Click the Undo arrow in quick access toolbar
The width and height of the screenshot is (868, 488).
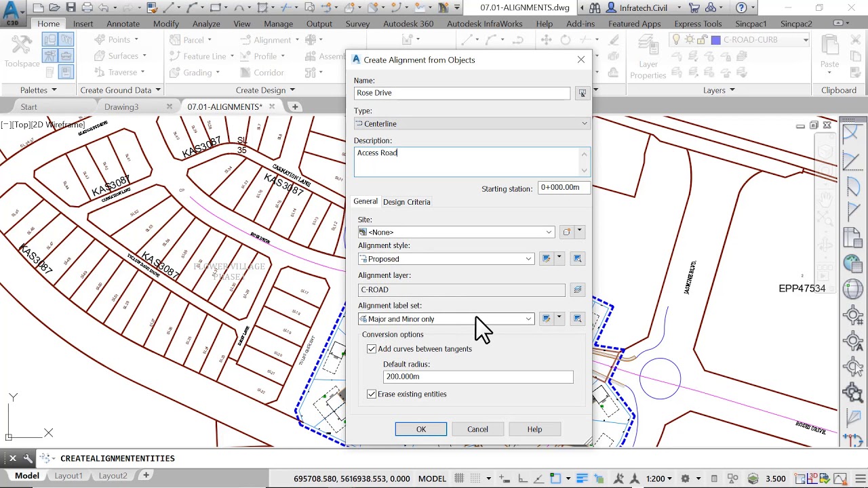pos(103,8)
